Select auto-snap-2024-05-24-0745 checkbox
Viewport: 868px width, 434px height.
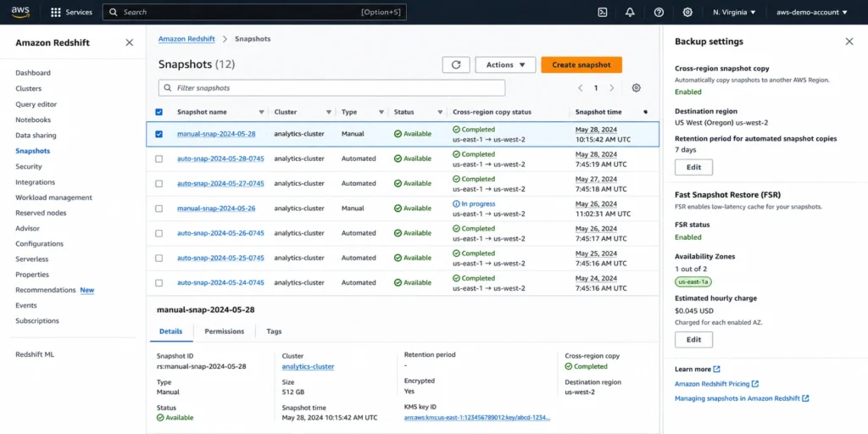159,283
